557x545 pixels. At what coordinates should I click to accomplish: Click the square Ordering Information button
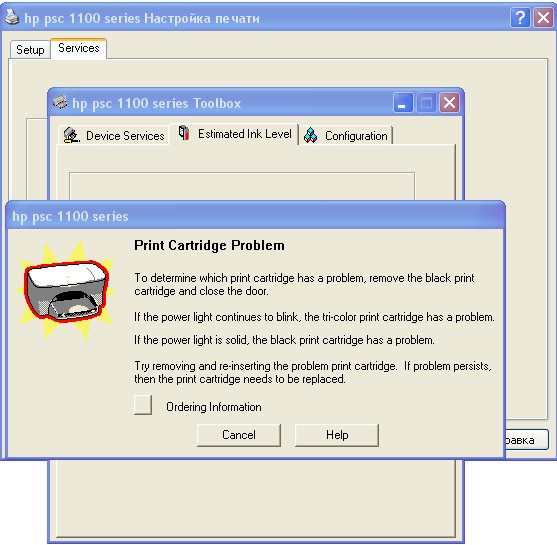coord(143,405)
